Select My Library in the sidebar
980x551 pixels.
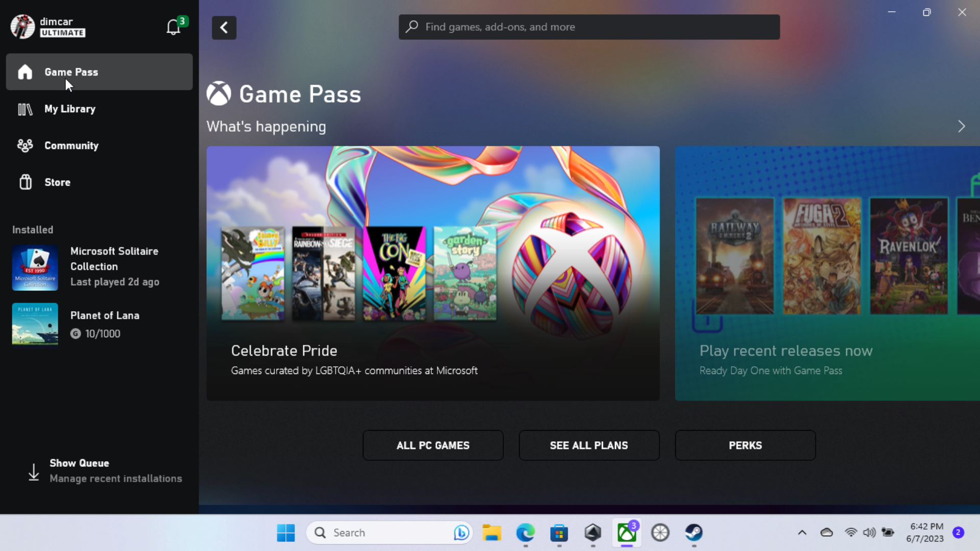(70, 109)
